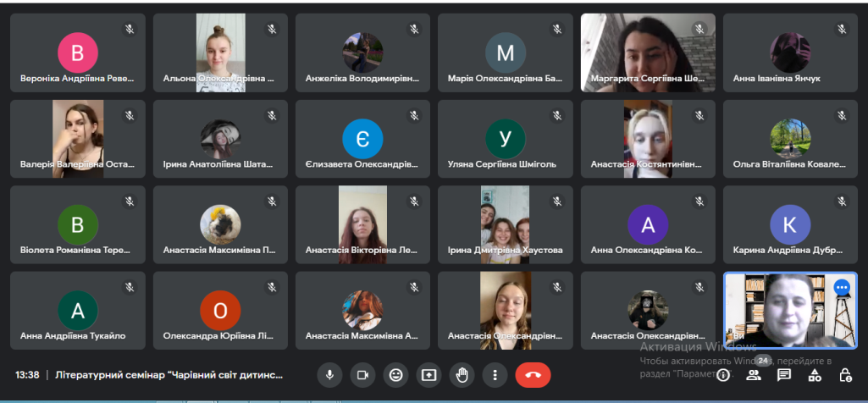
Task: Open blue three-dot options on self video tile
Action: 842,287
